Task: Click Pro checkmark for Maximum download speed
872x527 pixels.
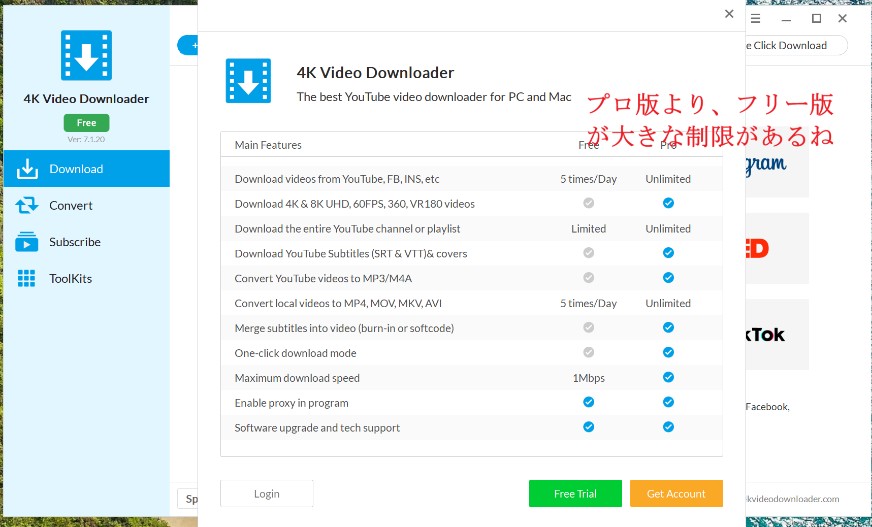Action: coord(668,377)
